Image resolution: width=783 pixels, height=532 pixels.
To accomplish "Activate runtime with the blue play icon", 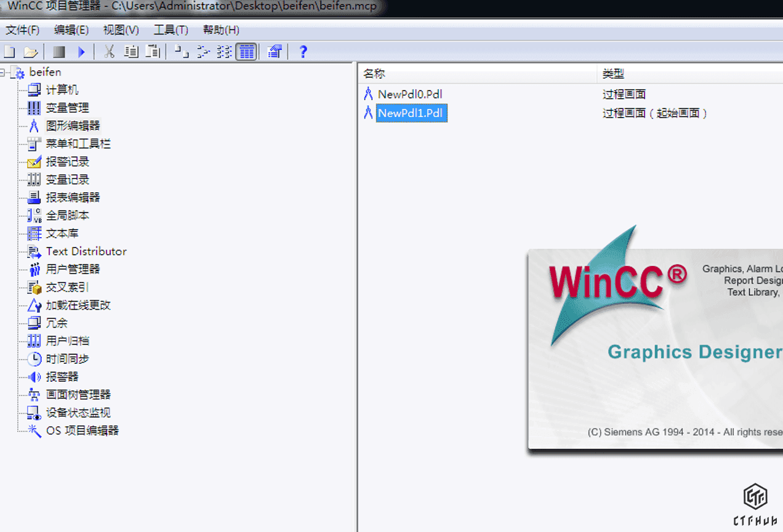I will click(x=81, y=52).
